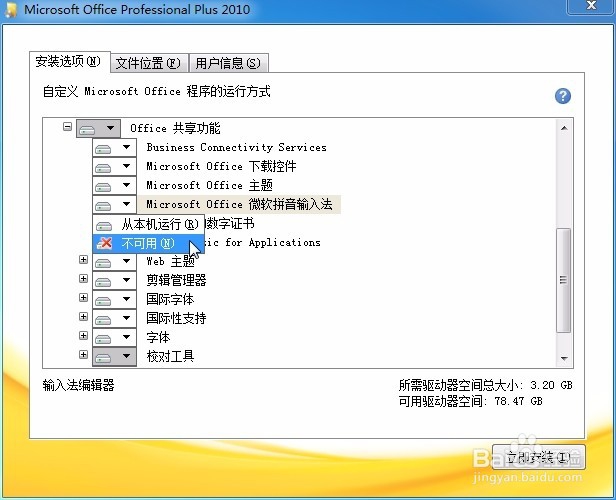Select "不可用" in the popup menu
This screenshot has height=500, width=616.
click(148, 244)
